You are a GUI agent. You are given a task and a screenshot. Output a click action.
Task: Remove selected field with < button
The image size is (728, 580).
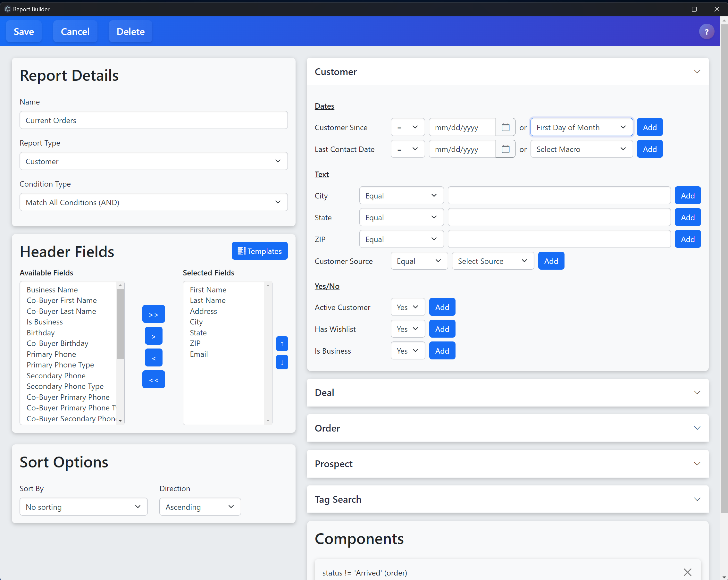point(153,358)
